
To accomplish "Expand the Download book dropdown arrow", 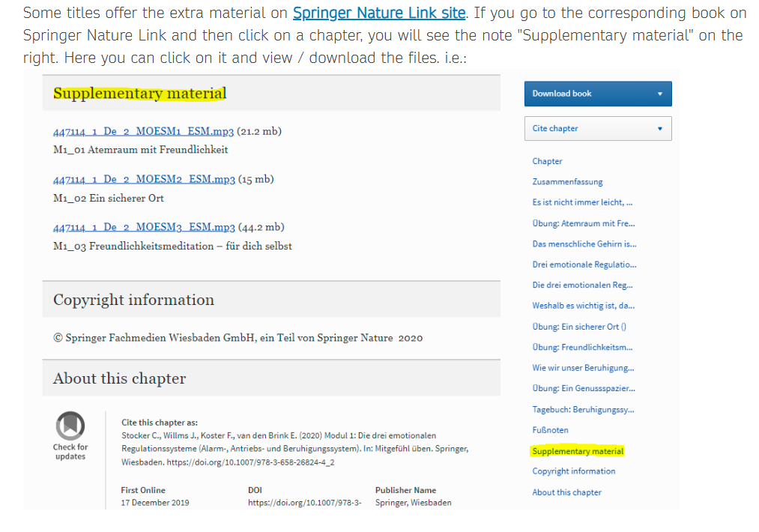I will coord(660,94).
